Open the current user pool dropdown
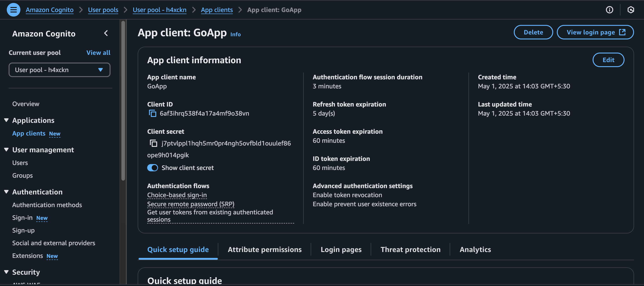Screen dimensions: 644x286 [59, 70]
